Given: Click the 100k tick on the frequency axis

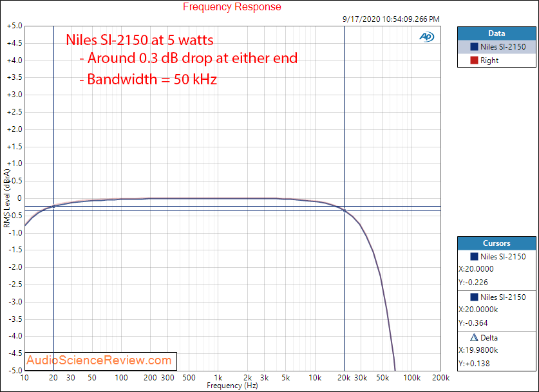Looking at the screenshot, I should [411, 378].
